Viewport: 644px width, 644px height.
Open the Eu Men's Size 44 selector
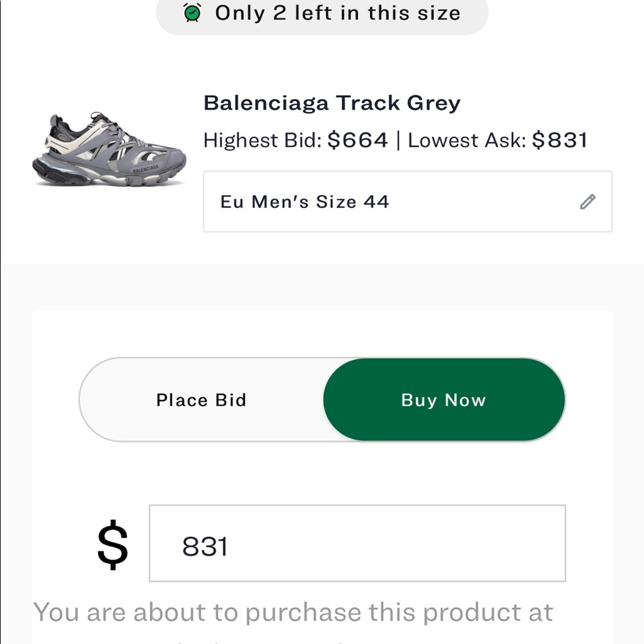click(407, 202)
